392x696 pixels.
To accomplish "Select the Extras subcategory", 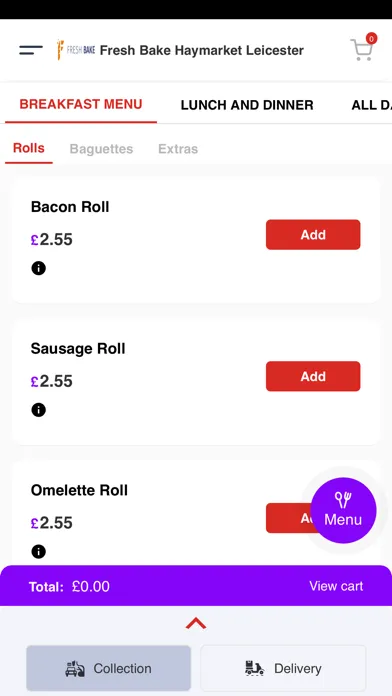I will pyautogui.click(x=178, y=149).
